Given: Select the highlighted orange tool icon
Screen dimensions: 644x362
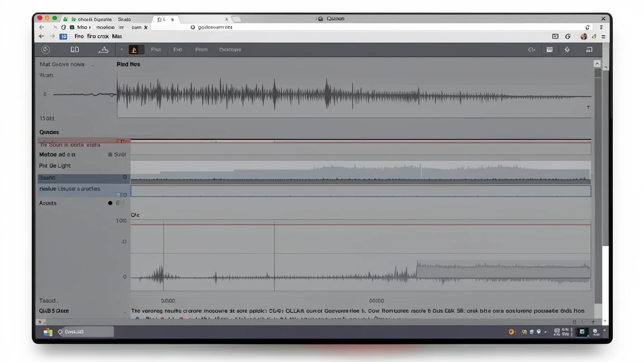Looking at the screenshot, I should [x=134, y=50].
